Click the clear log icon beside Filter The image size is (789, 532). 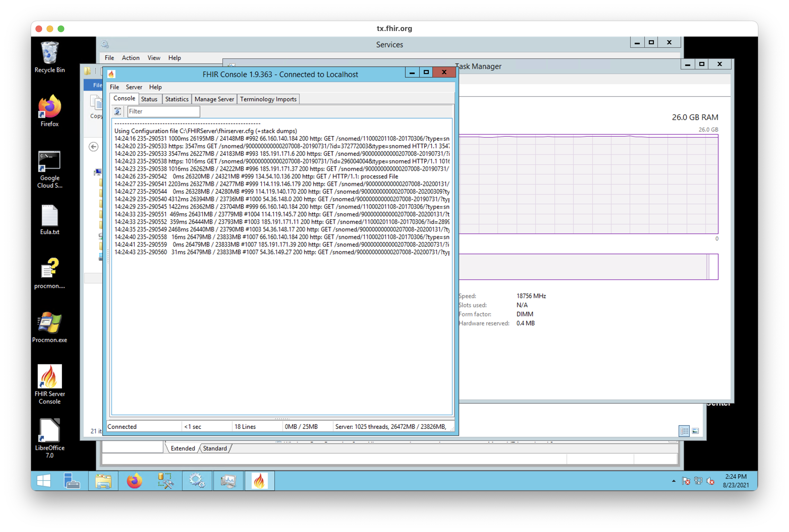coord(117,111)
